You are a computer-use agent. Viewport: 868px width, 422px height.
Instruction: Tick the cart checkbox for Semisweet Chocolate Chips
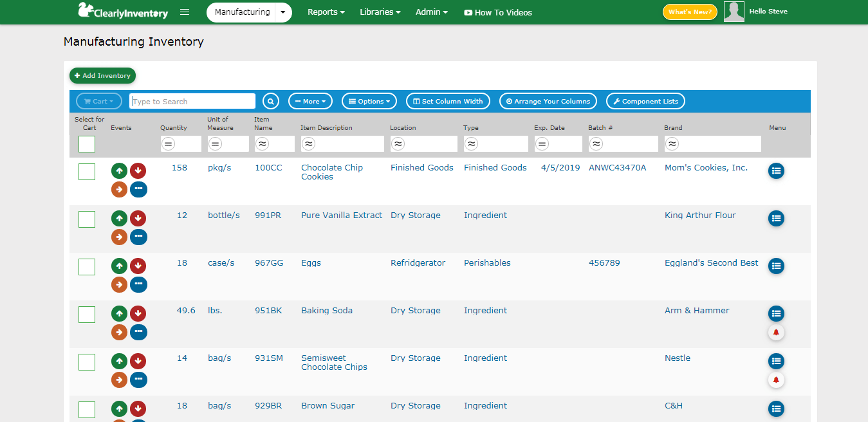(86, 362)
